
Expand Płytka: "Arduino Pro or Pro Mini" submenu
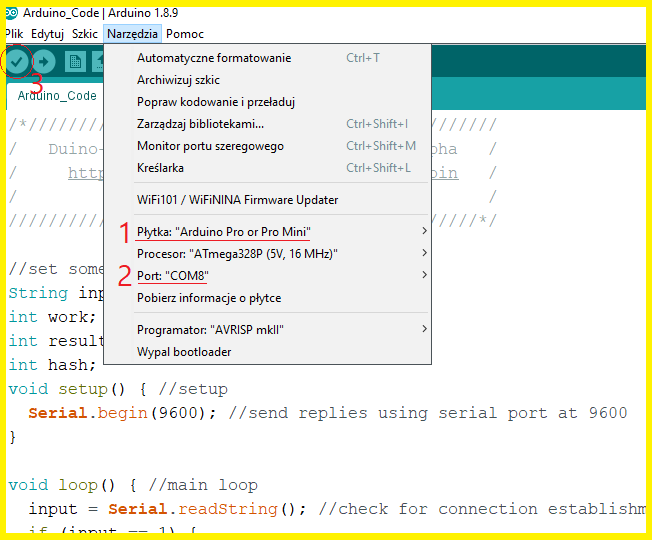tap(267, 232)
